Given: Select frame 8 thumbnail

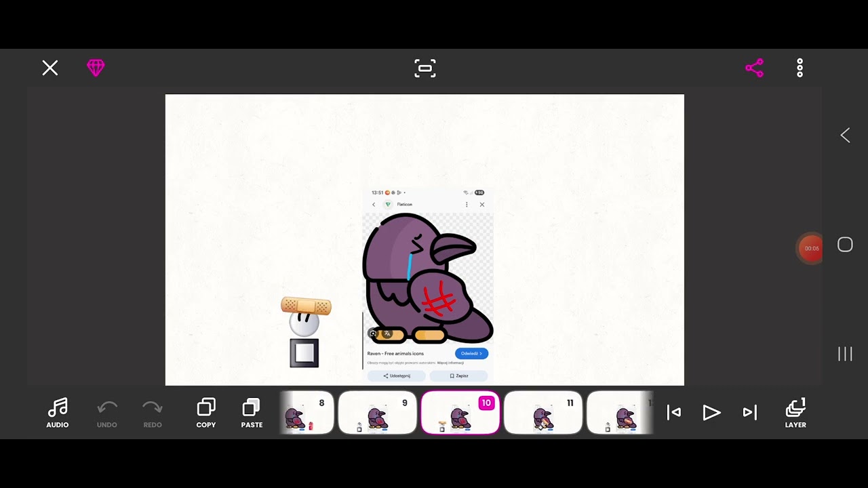Looking at the screenshot, I should click(307, 412).
